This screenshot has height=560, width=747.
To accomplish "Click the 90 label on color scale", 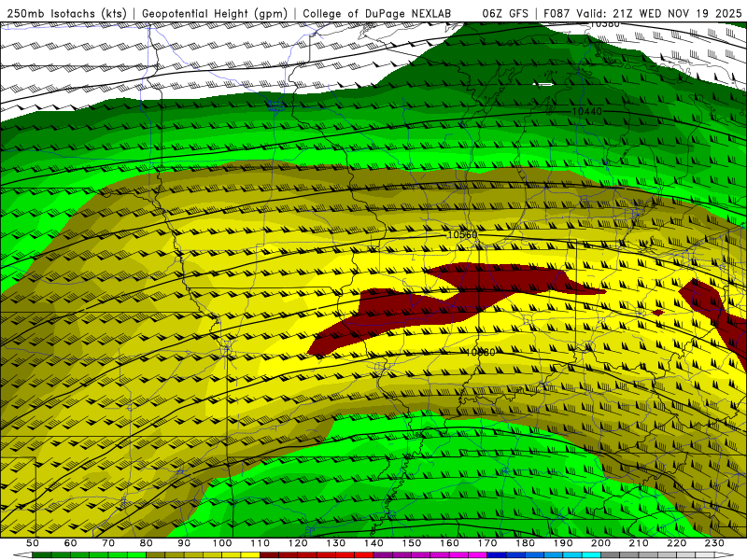I will pos(184,543).
